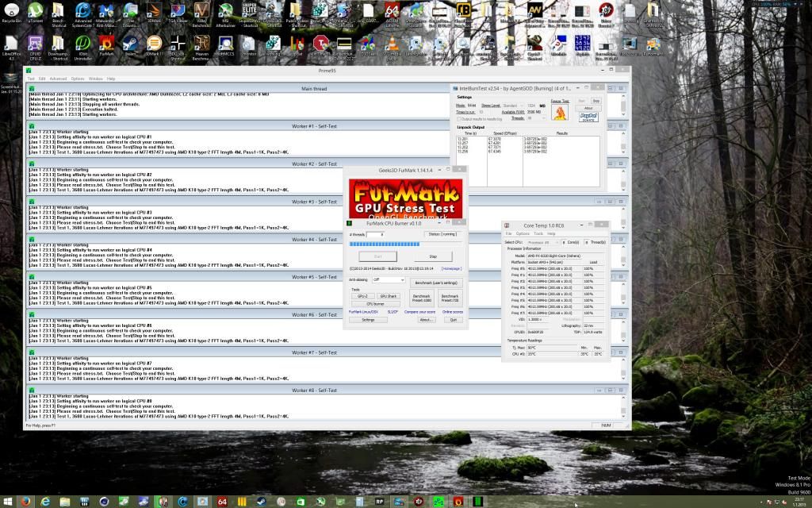Viewport: 812px width, 508px height.
Task: Click the Windows Start button on taskbar
Action: click(8, 502)
